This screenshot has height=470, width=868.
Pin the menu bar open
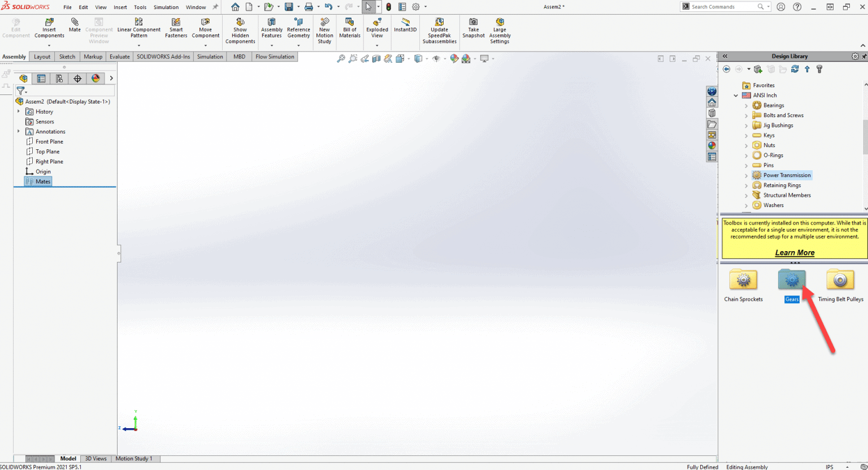[215, 7]
